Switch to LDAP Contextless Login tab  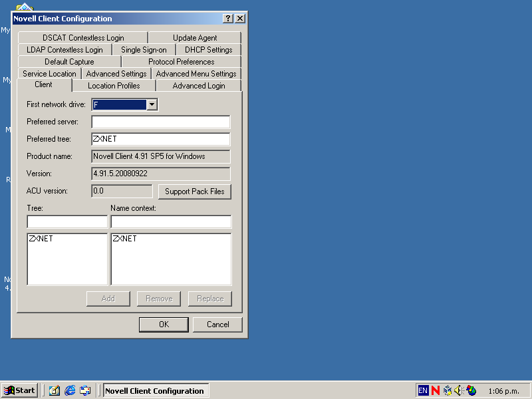65,50
